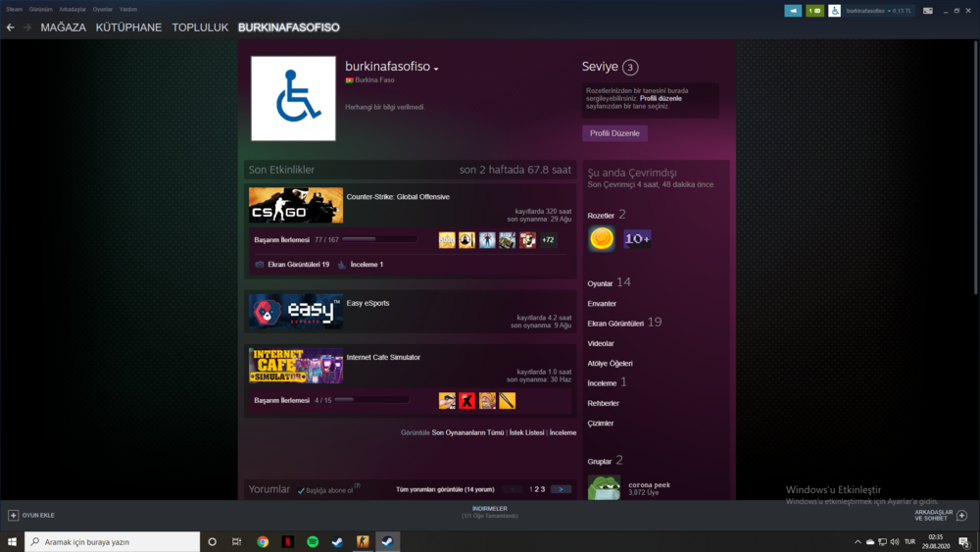Switch to the KÜTÜPHANE tab
980x552 pixels.
tap(128, 27)
